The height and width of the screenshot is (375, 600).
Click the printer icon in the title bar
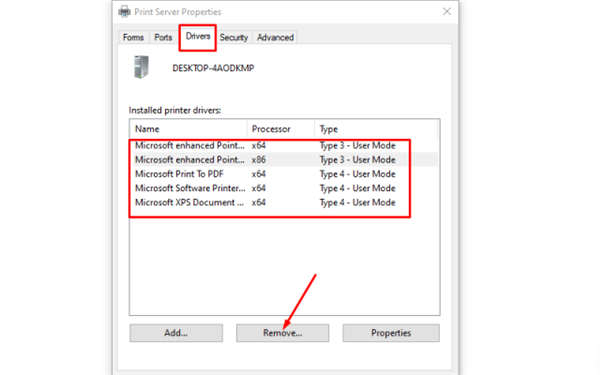(x=124, y=11)
